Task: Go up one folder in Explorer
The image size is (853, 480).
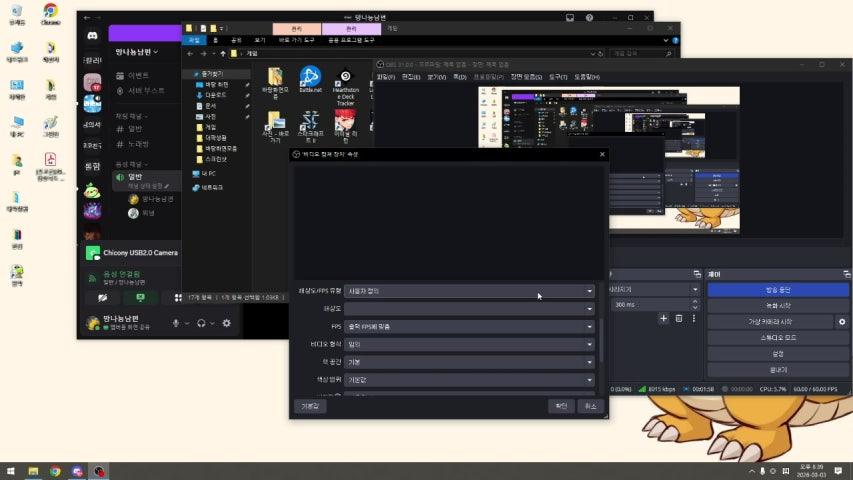Action: click(x=223, y=53)
